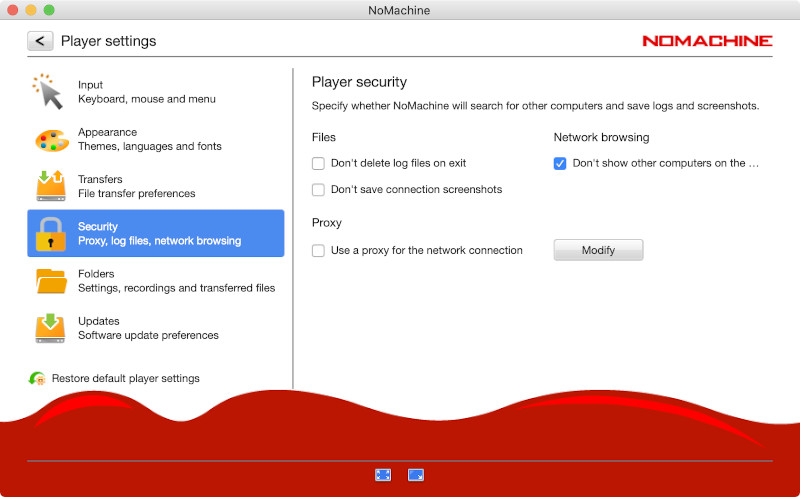The height and width of the screenshot is (497, 800).
Task: Click the back arrow beside Player settings
Action: click(x=40, y=41)
